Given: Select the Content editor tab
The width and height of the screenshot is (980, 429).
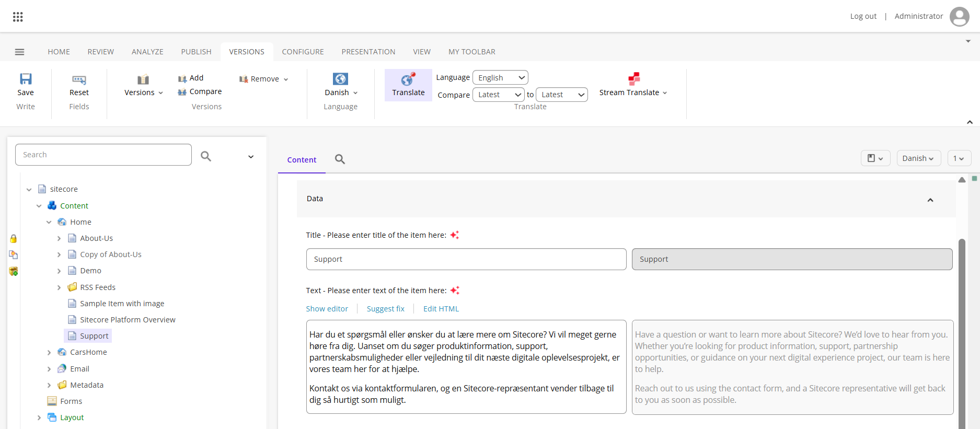Looking at the screenshot, I should point(302,160).
